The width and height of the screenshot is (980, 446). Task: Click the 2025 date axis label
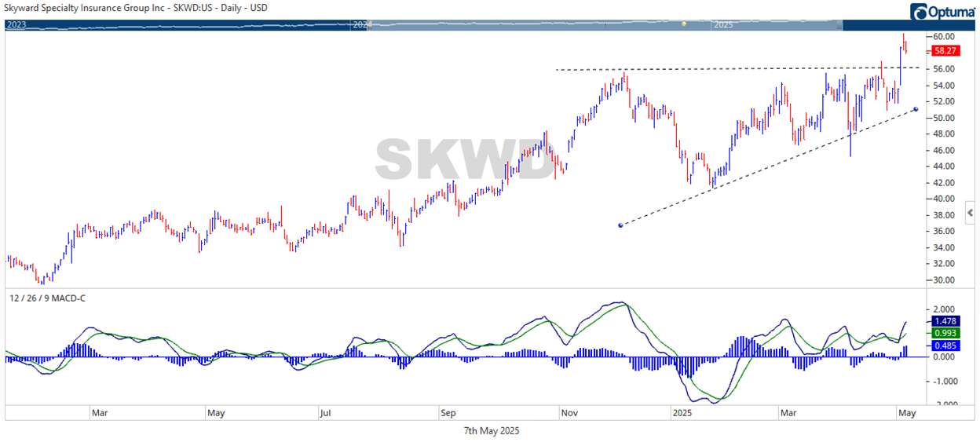[x=682, y=411]
